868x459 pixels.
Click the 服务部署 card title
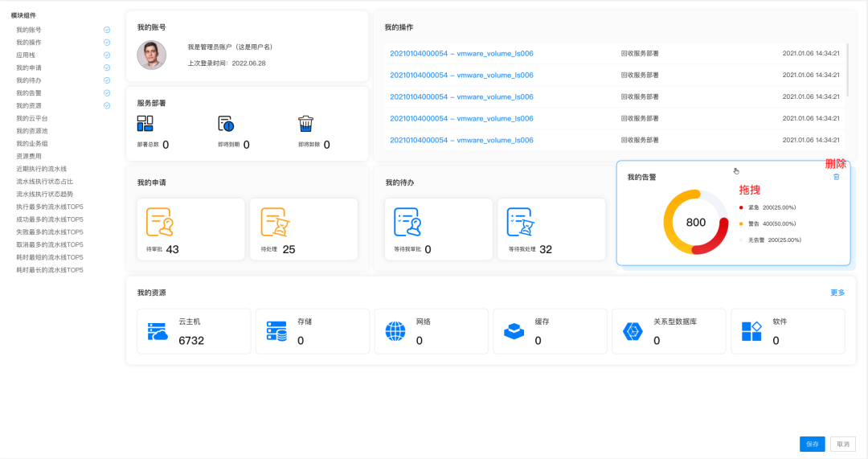point(152,104)
